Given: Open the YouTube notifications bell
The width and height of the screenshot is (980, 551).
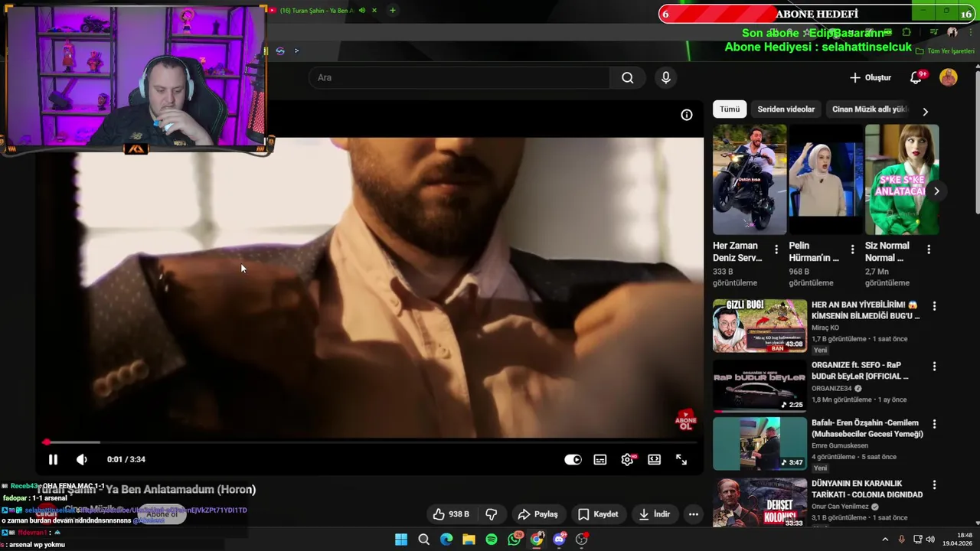Looking at the screenshot, I should (x=916, y=77).
